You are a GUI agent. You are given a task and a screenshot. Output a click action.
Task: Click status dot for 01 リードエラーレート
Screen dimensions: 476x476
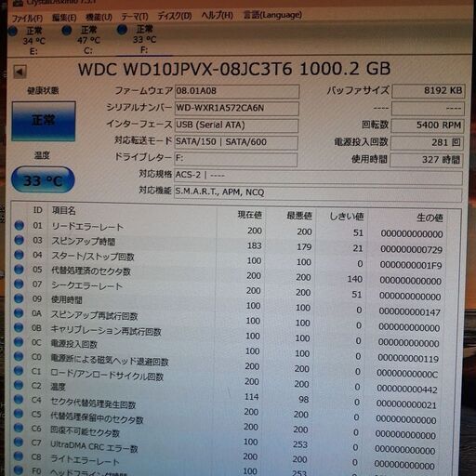(20, 225)
